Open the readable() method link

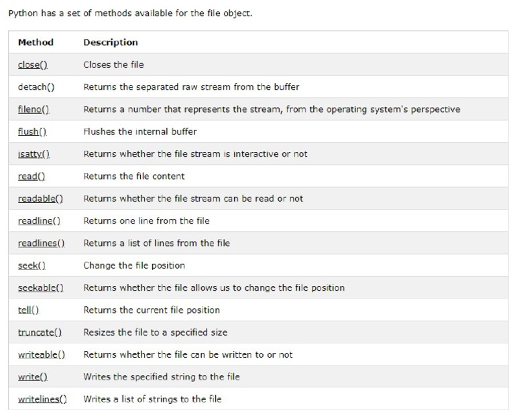[40, 198]
